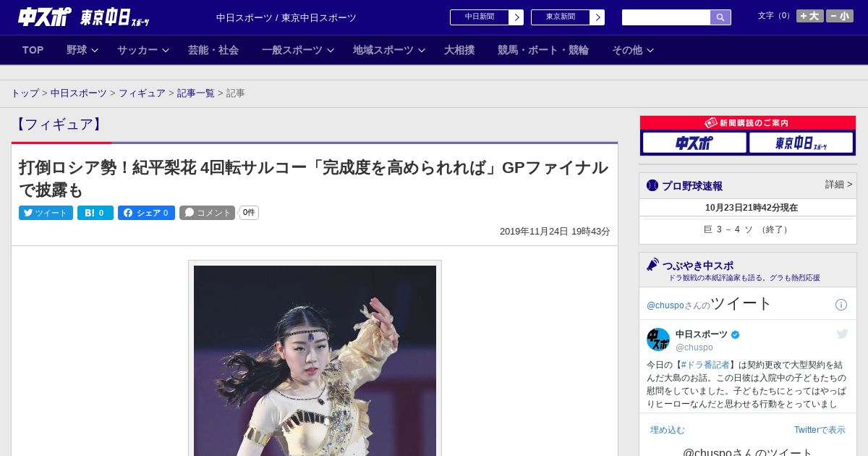Image resolution: width=868 pixels, height=456 pixels.
Task: Click トップ breadcrumb link
Action: click(25, 93)
